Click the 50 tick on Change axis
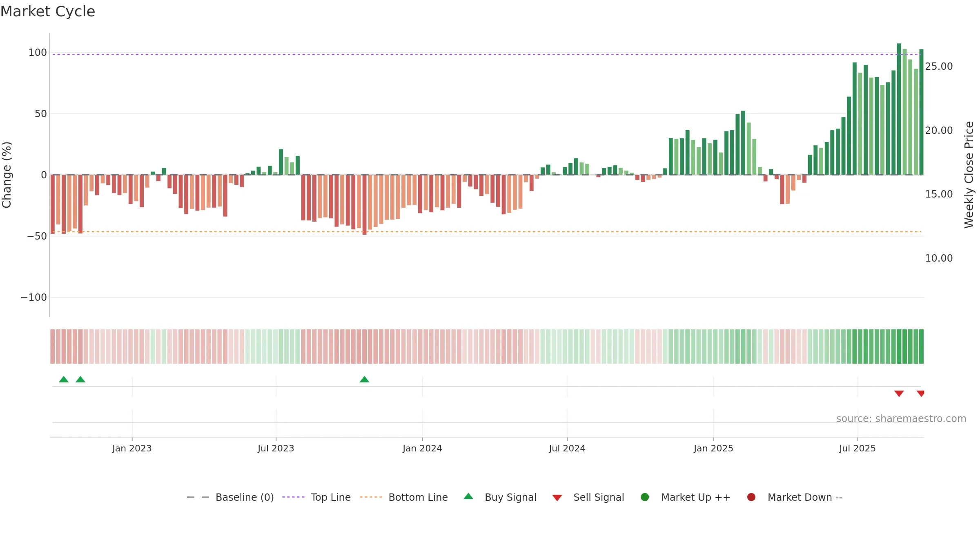 (x=41, y=113)
